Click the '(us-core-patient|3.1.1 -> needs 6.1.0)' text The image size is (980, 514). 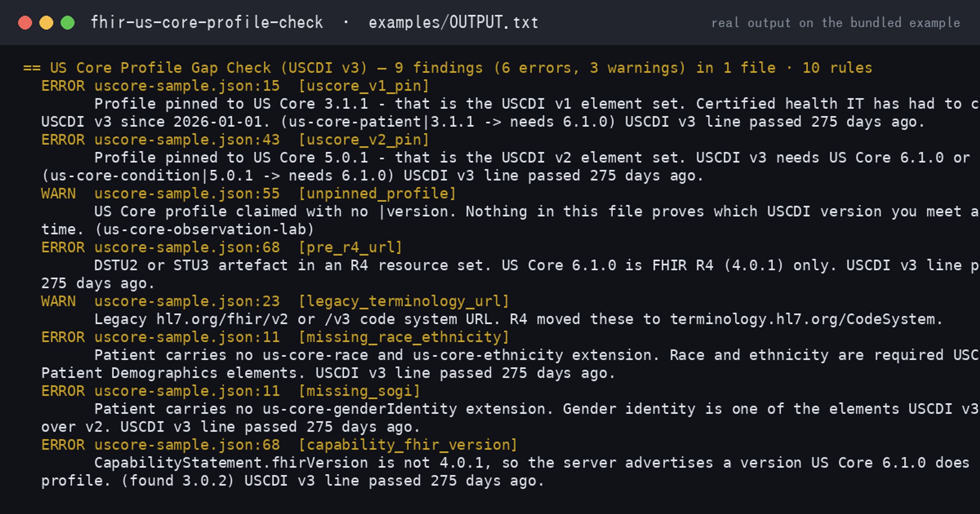pyautogui.click(x=448, y=122)
